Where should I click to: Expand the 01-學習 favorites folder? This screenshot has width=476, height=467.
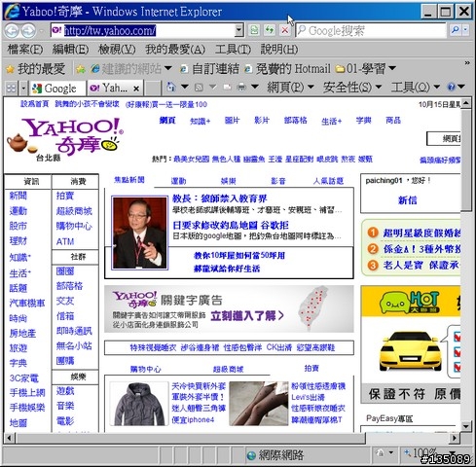click(366, 69)
